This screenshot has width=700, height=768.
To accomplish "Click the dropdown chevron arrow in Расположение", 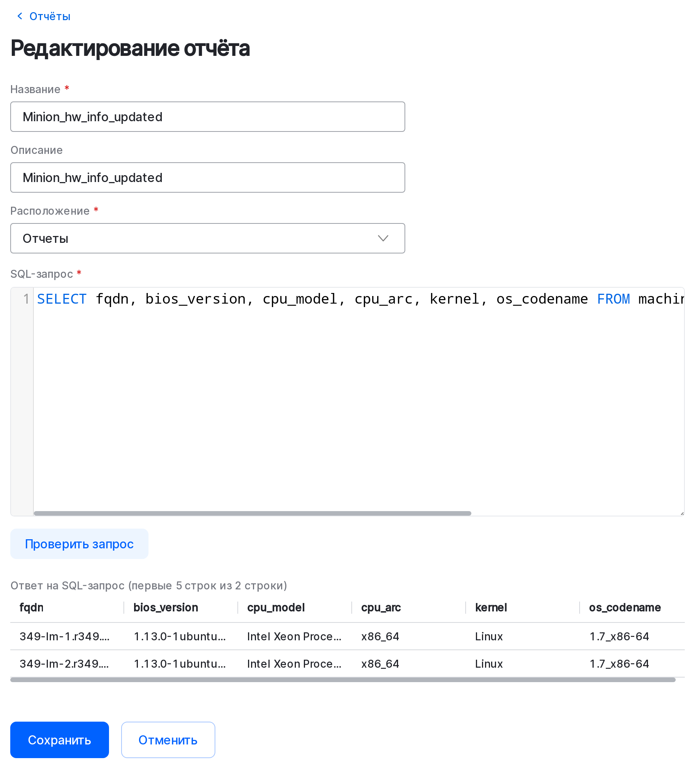I will pyautogui.click(x=383, y=239).
